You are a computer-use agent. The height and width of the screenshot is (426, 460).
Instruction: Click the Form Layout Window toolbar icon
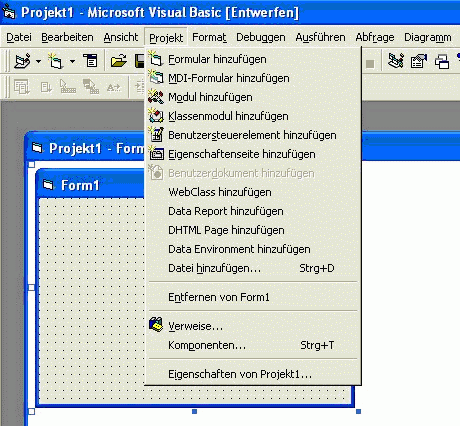[x=442, y=62]
